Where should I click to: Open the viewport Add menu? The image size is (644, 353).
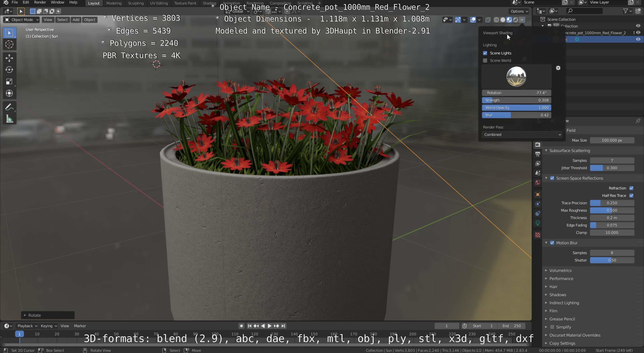click(x=76, y=20)
